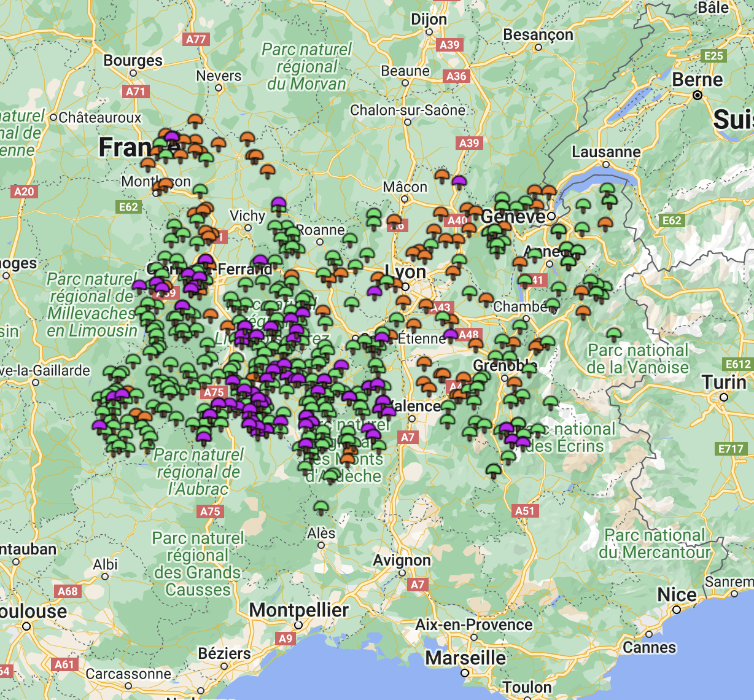Screen dimensions: 754x700
Task: Click the Parc national du Mercantour label
Action: (655, 543)
